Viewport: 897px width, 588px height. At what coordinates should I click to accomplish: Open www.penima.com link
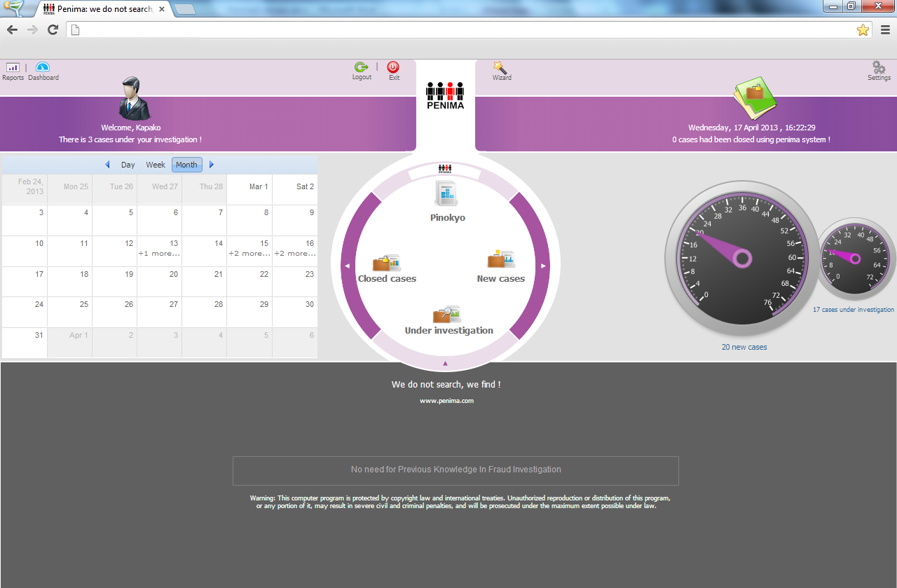pos(447,401)
